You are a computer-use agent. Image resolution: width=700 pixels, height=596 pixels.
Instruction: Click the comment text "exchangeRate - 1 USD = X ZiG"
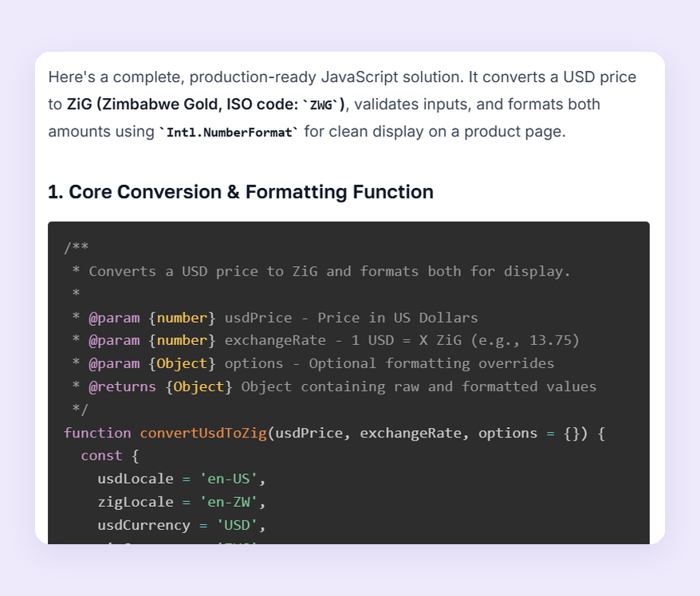pyautogui.click(x=343, y=341)
